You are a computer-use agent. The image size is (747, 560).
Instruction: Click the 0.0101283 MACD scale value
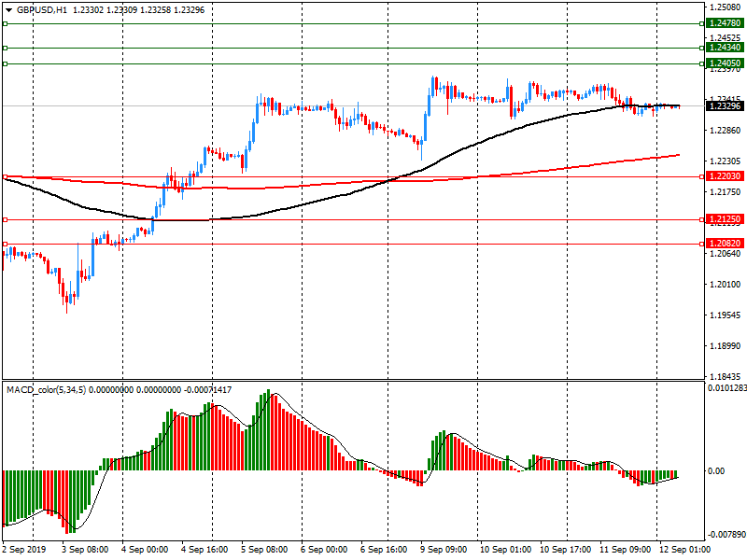(x=727, y=388)
